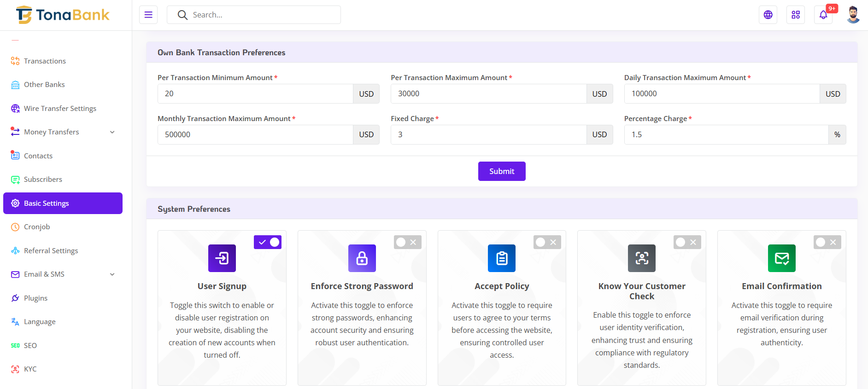
Task: Disable the User Signup toggle
Action: click(x=268, y=242)
